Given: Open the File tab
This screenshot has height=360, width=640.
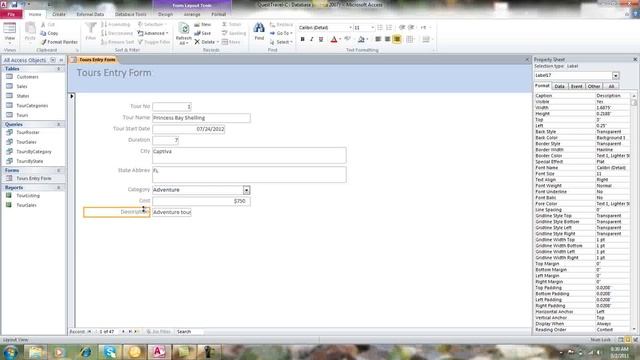Looking at the screenshot, I should point(11,14).
